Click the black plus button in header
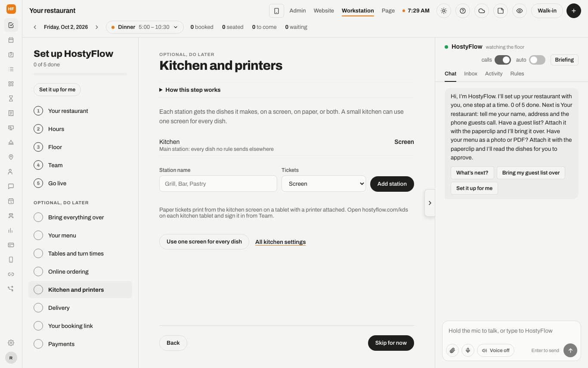This screenshot has width=588, height=368. click(x=574, y=11)
